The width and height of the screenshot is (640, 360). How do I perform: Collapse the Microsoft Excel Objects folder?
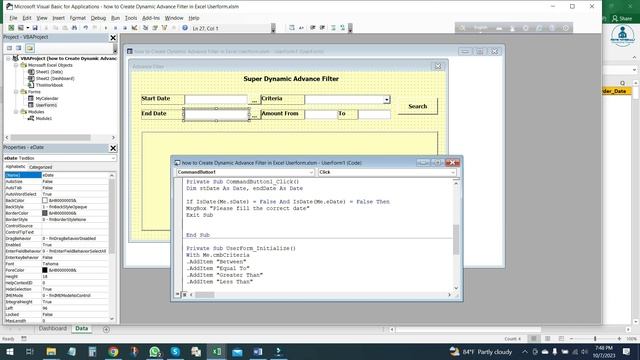[x=16, y=65]
